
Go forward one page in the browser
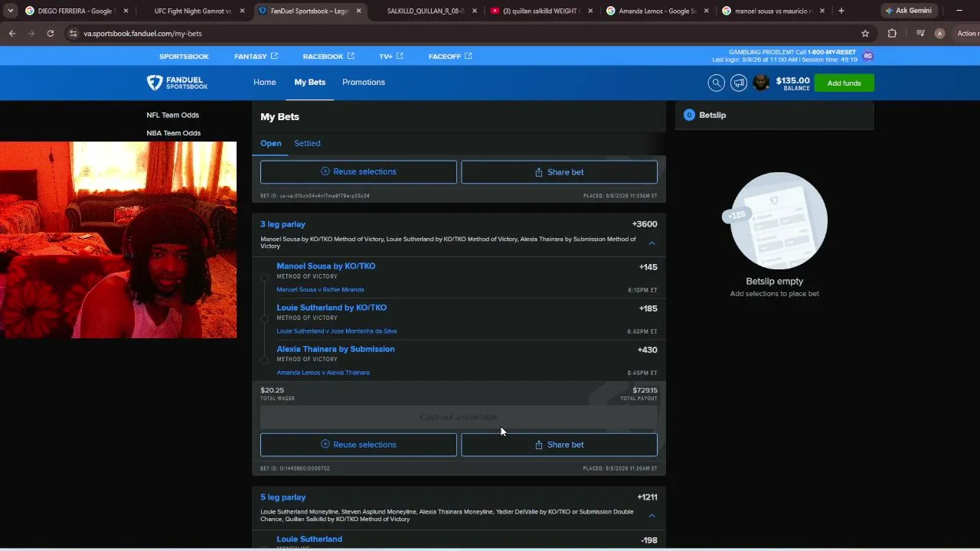(31, 34)
